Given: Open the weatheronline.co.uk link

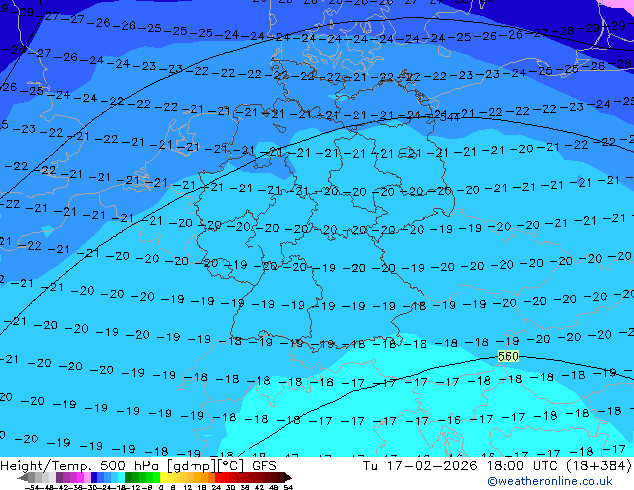Looking at the screenshot, I should click(550, 481).
